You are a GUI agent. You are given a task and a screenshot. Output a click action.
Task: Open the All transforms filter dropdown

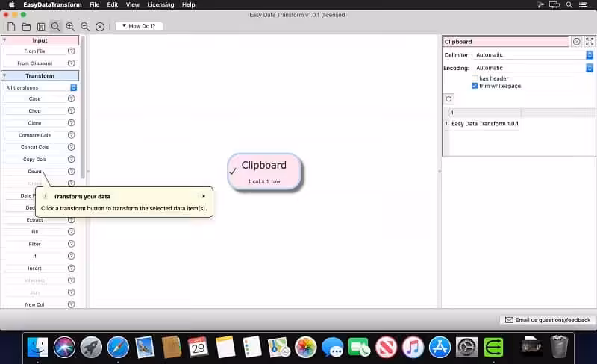point(40,87)
